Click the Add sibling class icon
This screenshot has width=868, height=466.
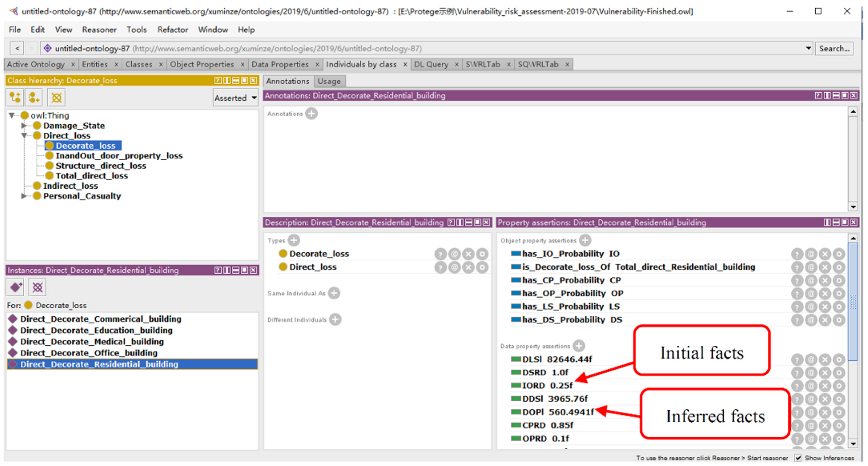pos(34,98)
